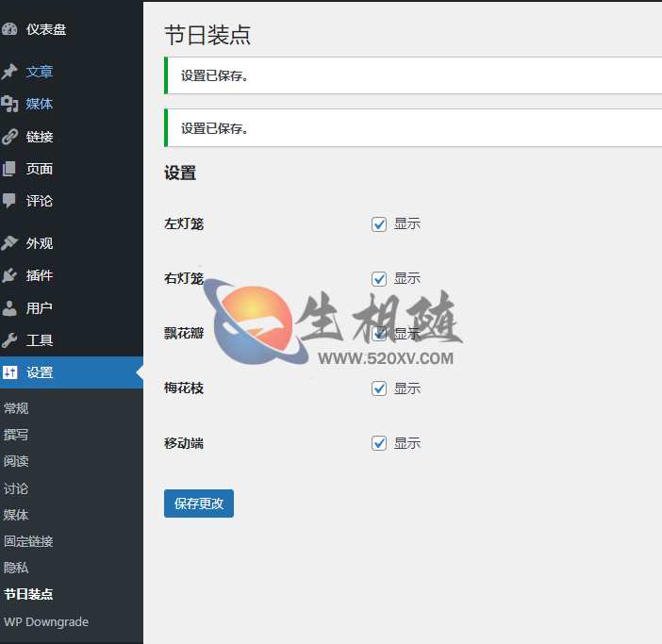Click the paintbrush icon beside 外观
The height and width of the screenshot is (644, 662).
tap(9, 243)
